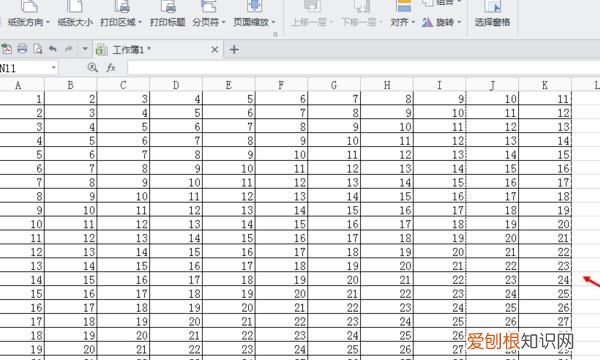Click the undo arrow icon
The width and height of the screenshot is (600, 360).
(x=53, y=49)
